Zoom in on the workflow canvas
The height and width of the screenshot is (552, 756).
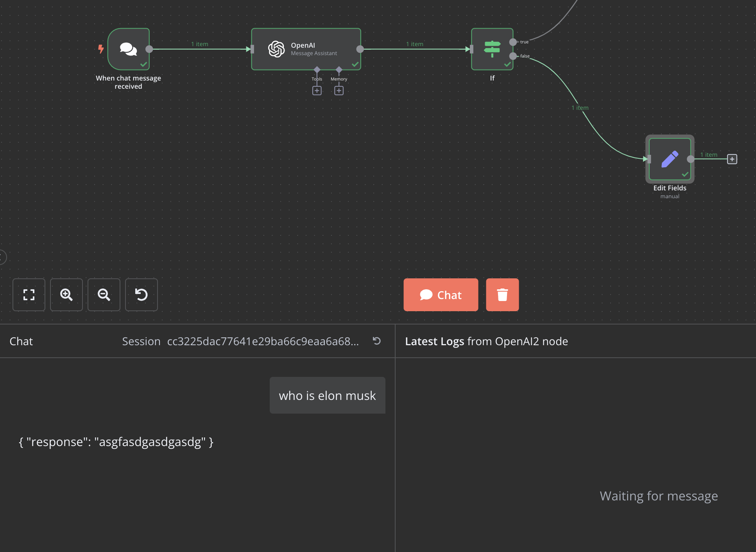(x=66, y=295)
